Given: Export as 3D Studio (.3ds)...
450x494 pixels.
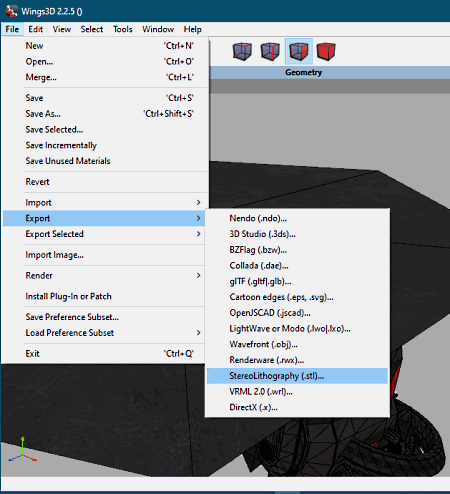Looking at the screenshot, I should tap(297, 234).
